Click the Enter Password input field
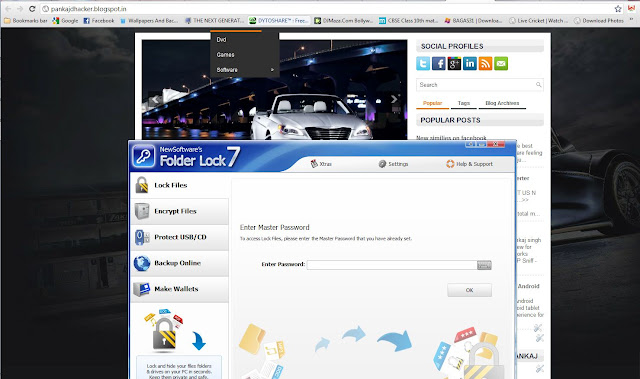Screen dimensions: 640x379 pos(392,265)
